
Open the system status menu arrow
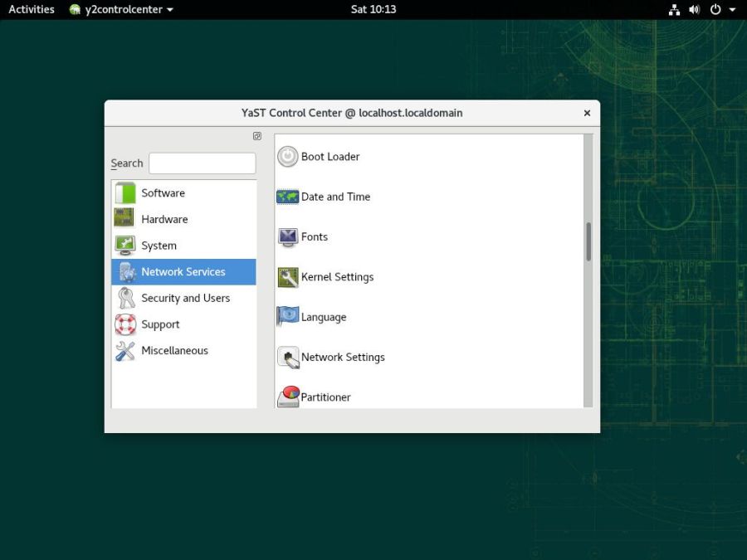click(730, 9)
